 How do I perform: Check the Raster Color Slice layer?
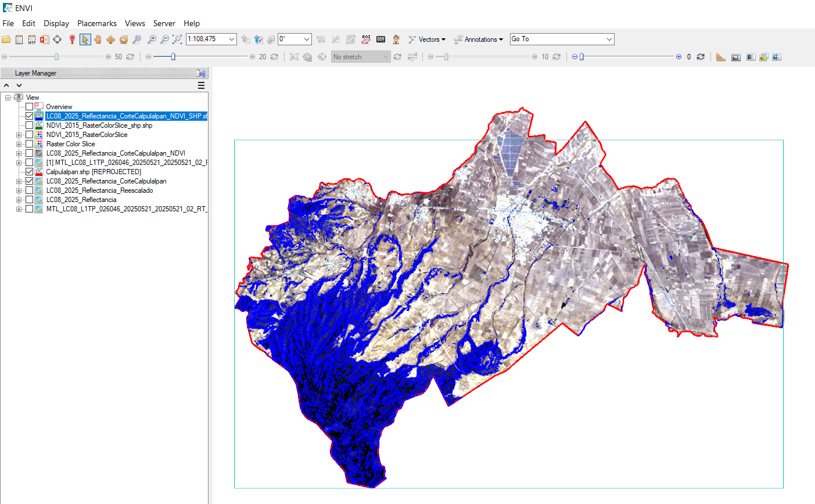(29, 144)
